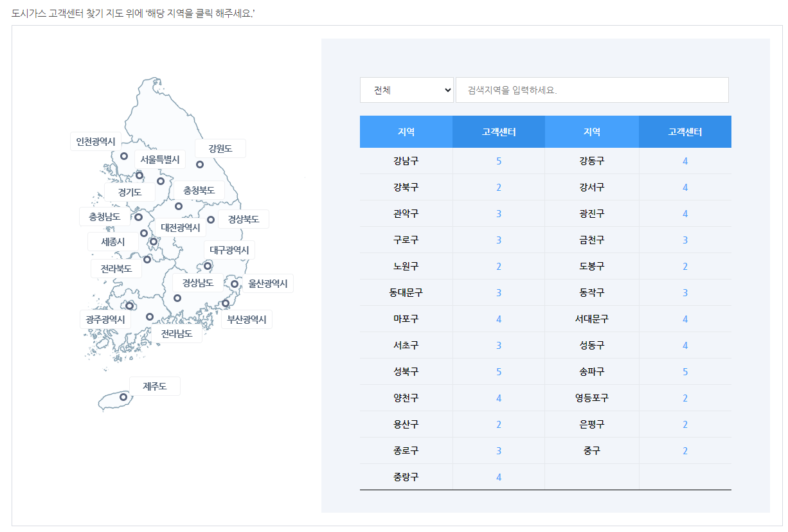
Task: Click the map pin marker for 경상북도
Action: click(211, 220)
